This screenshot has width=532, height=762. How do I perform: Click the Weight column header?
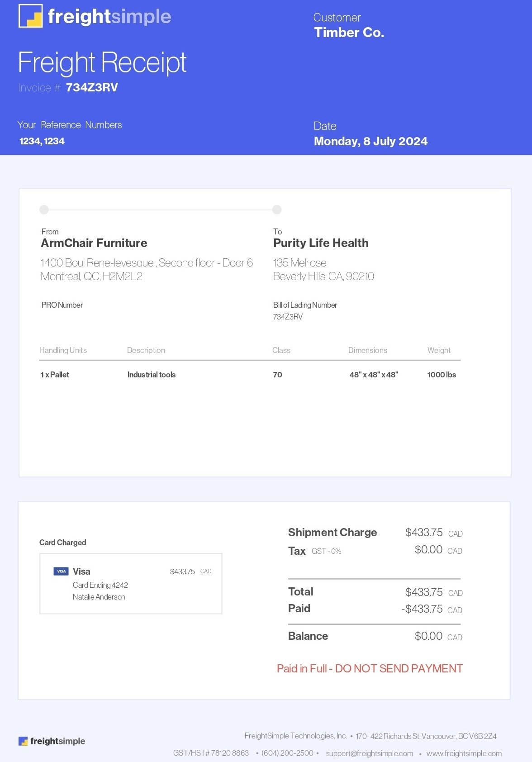[438, 350]
